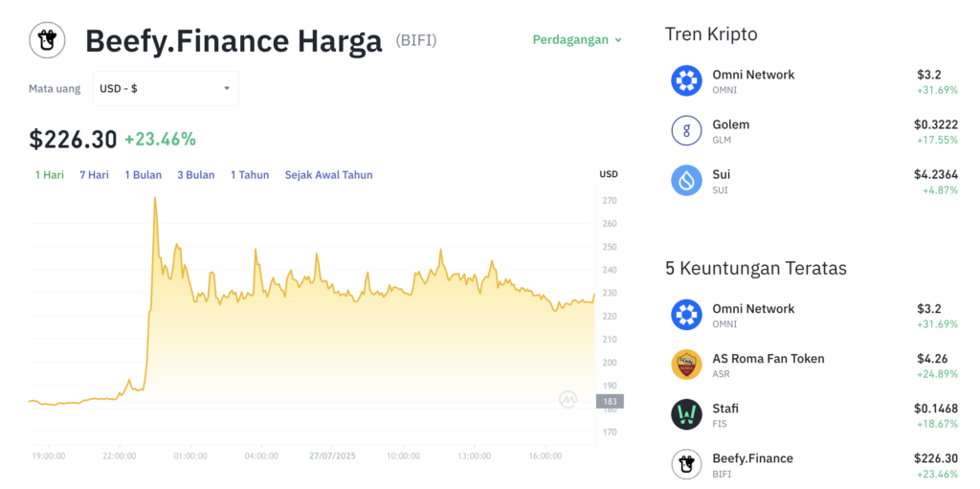
Task: Click the 22:00:00 time label on chart axis
Action: click(x=120, y=456)
